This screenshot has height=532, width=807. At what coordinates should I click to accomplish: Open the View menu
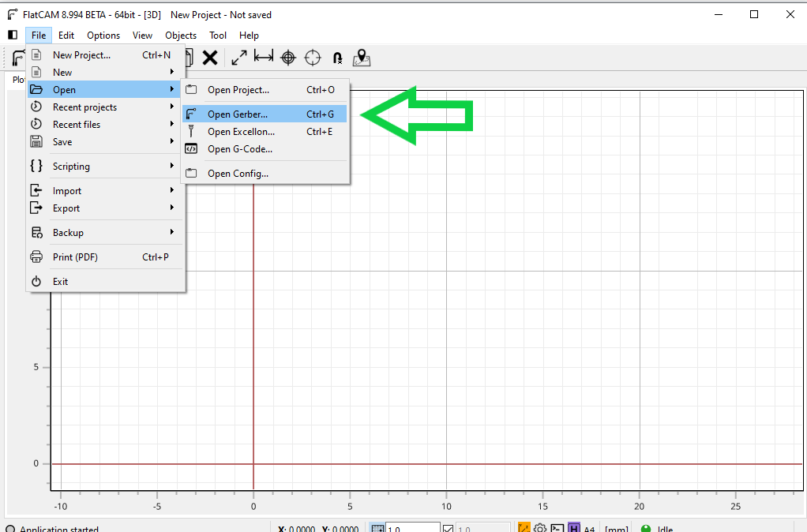[x=142, y=35]
